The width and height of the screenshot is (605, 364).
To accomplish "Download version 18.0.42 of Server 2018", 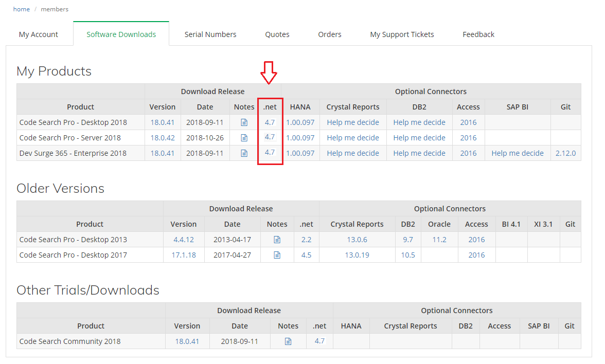I will click(163, 138).
